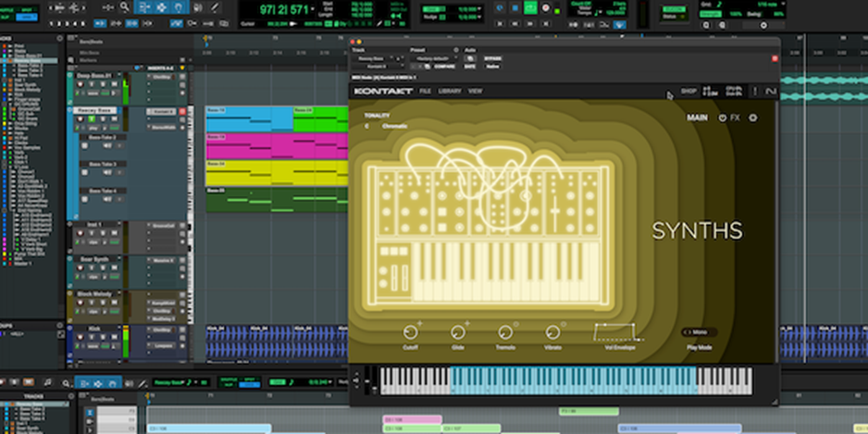
Task: Click the Glide knob in Kontakt
Action: coord(458,332)
